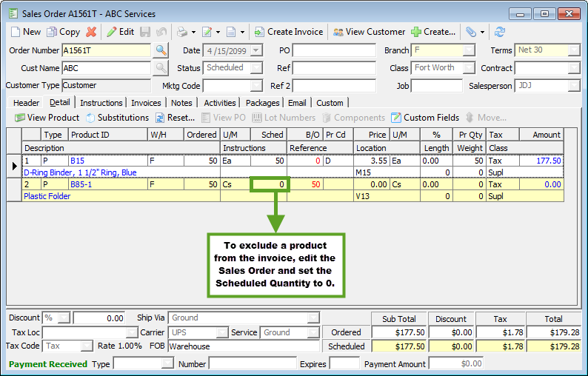Click the Undo arrow icon
This screenshot has height=376, width=588.
coord(161,32)
